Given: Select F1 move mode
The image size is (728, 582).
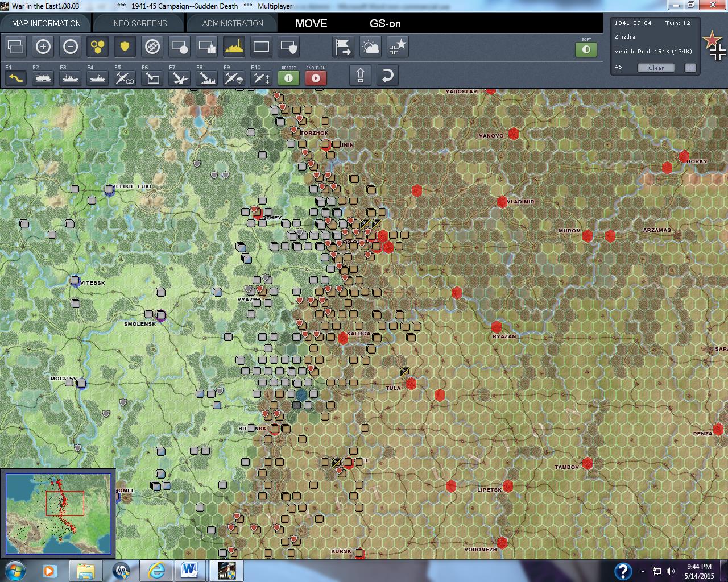Looking at the screenshot, I should coord(16,77).
